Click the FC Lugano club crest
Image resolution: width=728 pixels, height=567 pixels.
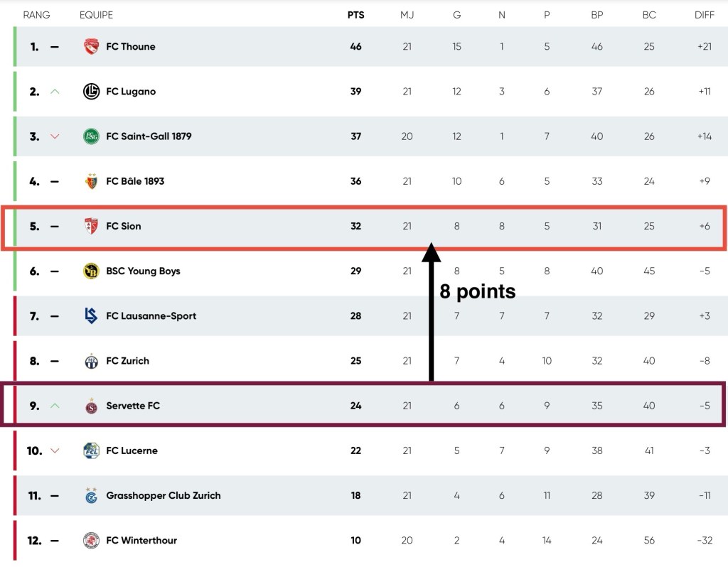(91, 92)
